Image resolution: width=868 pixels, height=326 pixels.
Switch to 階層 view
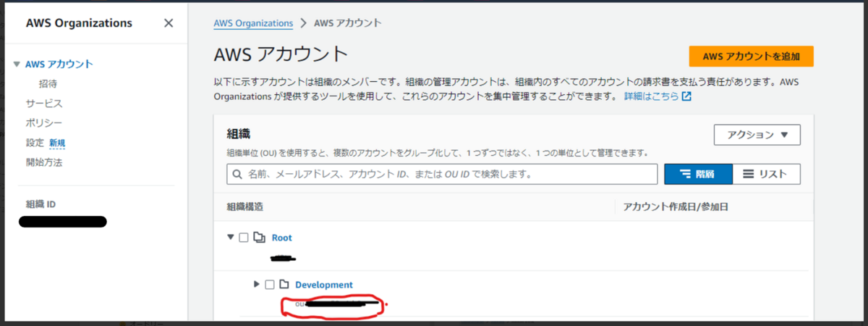[698, 175]
